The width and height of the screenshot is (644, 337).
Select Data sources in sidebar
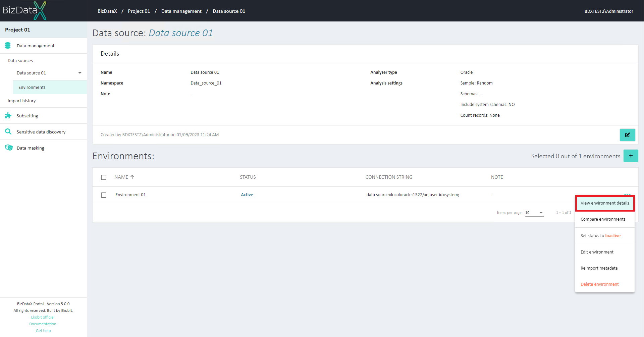pos(20,61)
